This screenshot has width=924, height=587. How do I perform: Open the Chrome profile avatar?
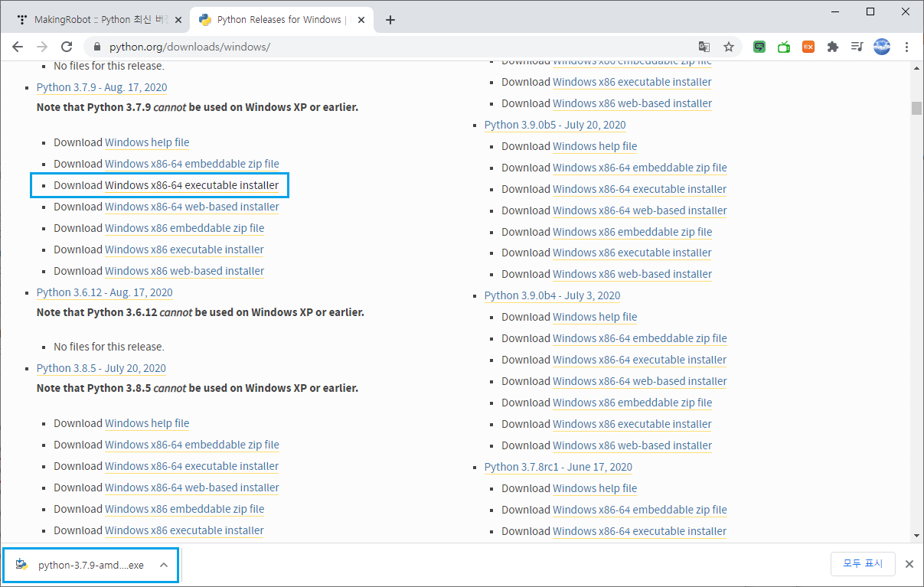(x=882, y=47)
